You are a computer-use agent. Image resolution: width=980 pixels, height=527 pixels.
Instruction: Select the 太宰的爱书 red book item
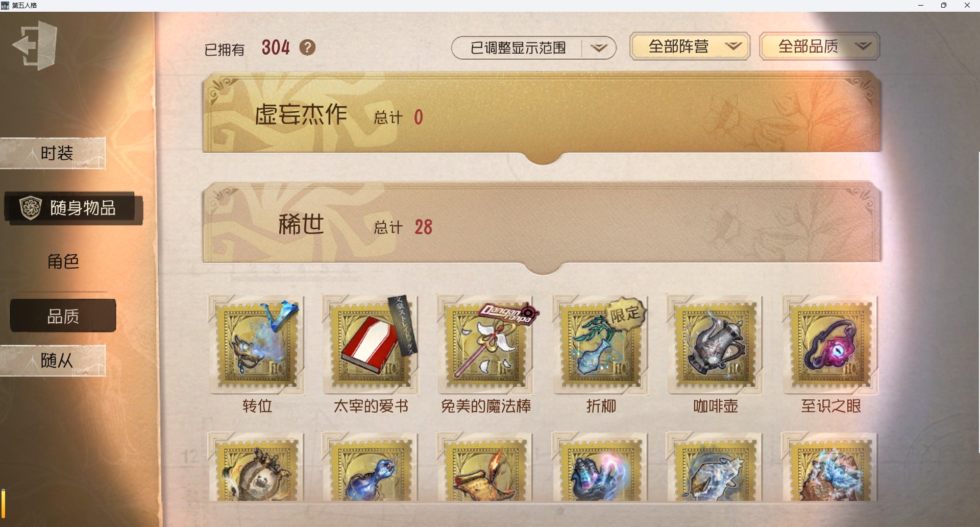click(x=371, y=345)
